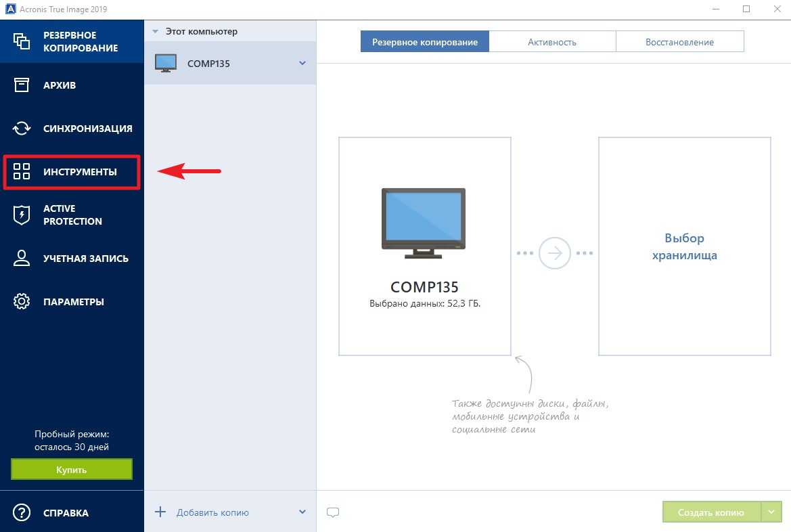The height and width of the screenshot is (532, 791).
Task: Click the Создать копию button
Action: coord(710,512)
